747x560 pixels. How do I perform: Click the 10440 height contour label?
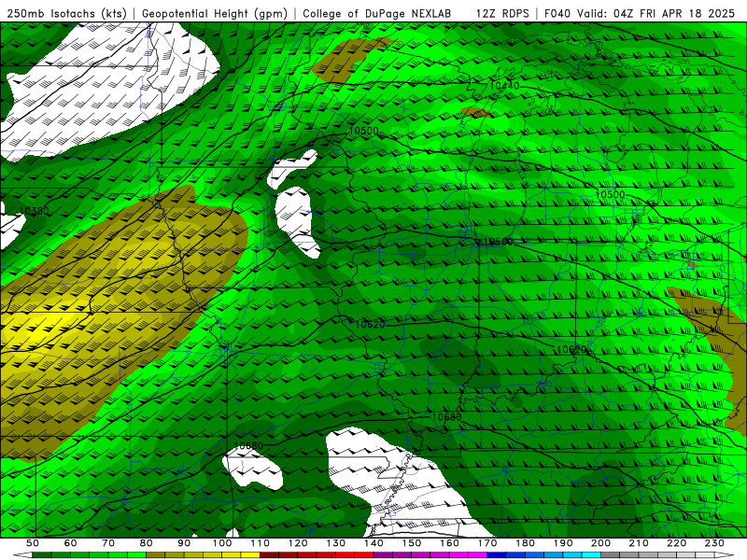(x=504, y=86)
